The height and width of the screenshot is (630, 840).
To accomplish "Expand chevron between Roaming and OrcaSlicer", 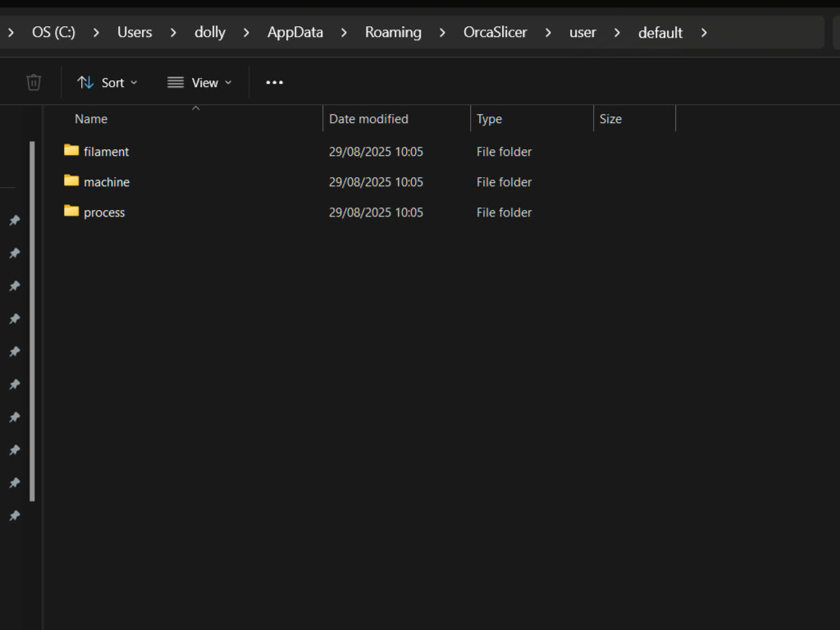I will click(x=443, y=33).
